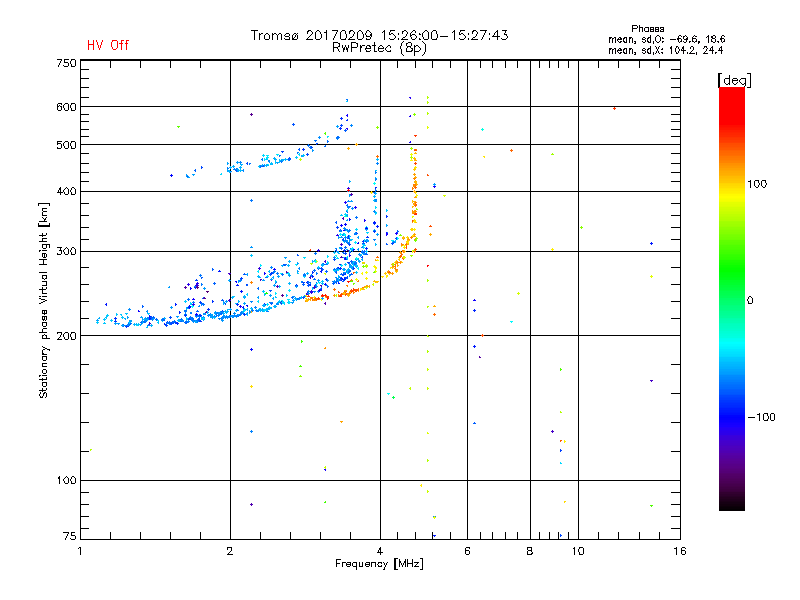800x600 pixels.
Task: Click the x-axis '10' tick label
Action: coord(578,551)
